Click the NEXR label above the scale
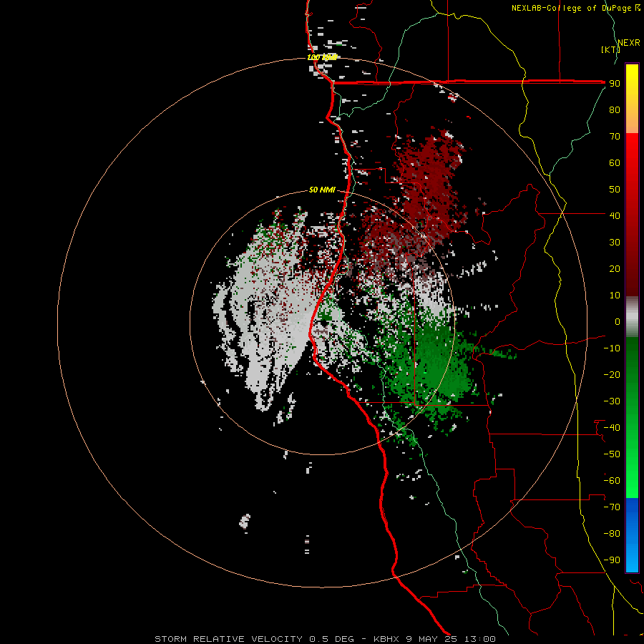 click(629, 43)
